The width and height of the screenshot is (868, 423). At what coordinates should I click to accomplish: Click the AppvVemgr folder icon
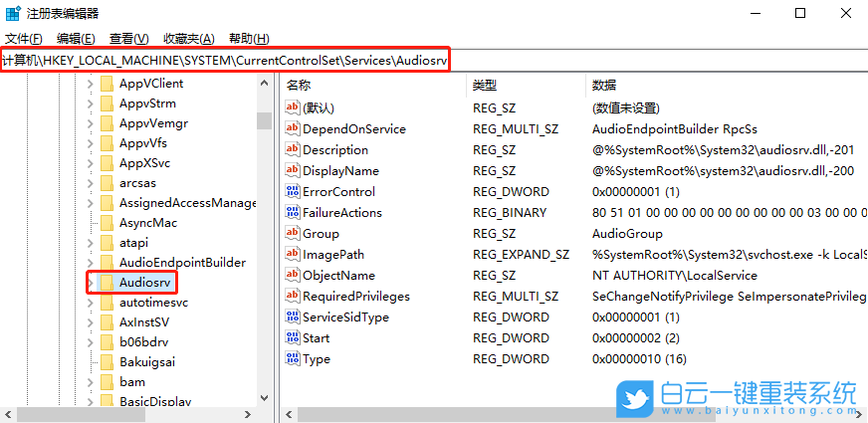107,123
